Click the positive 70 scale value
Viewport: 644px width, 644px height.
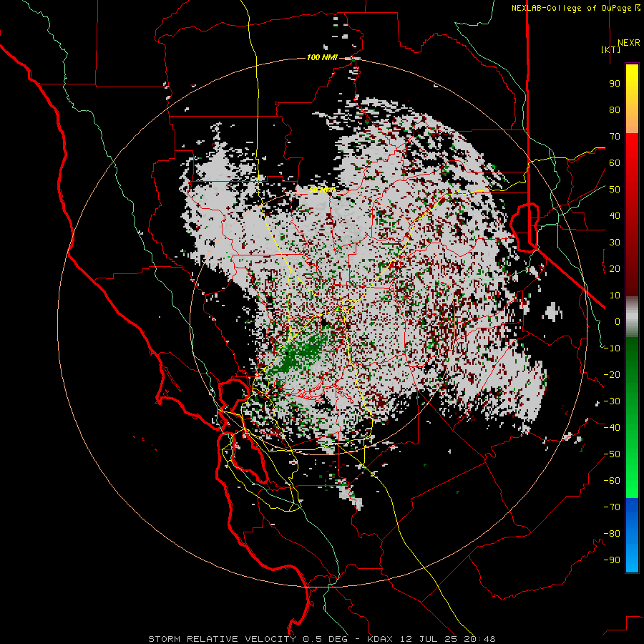[615, 137]
